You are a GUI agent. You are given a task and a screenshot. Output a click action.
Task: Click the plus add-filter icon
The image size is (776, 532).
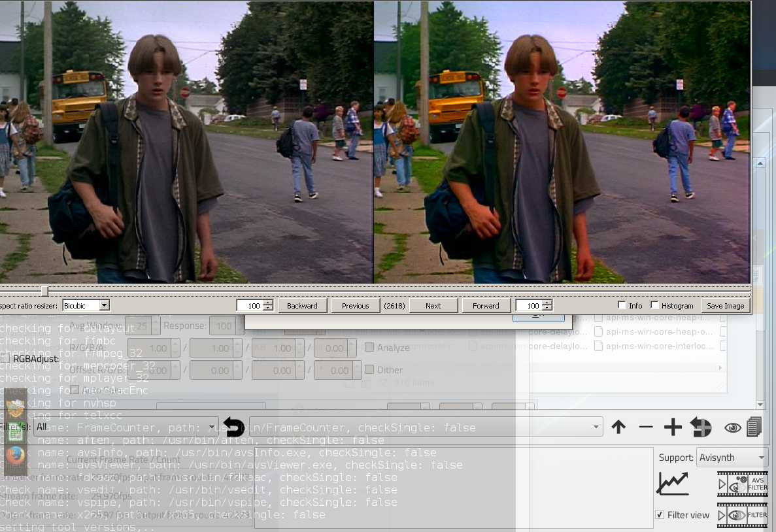pyautogui.click(x=673, y=427)
